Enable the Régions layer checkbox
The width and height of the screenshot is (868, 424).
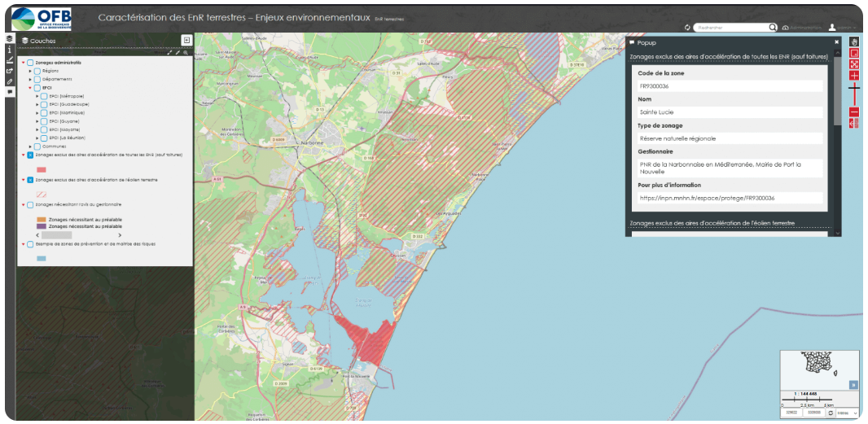click(x=38, y=71)
